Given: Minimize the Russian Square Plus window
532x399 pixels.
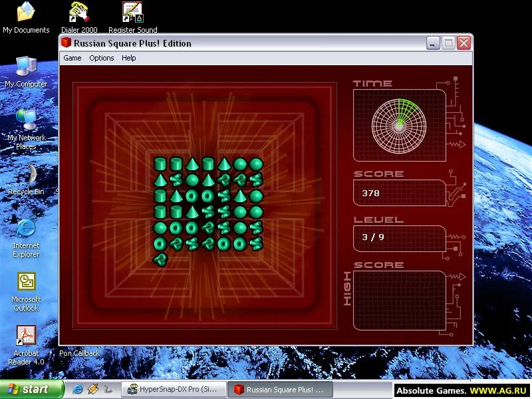Looking at the screenshot, I should 433,43.
